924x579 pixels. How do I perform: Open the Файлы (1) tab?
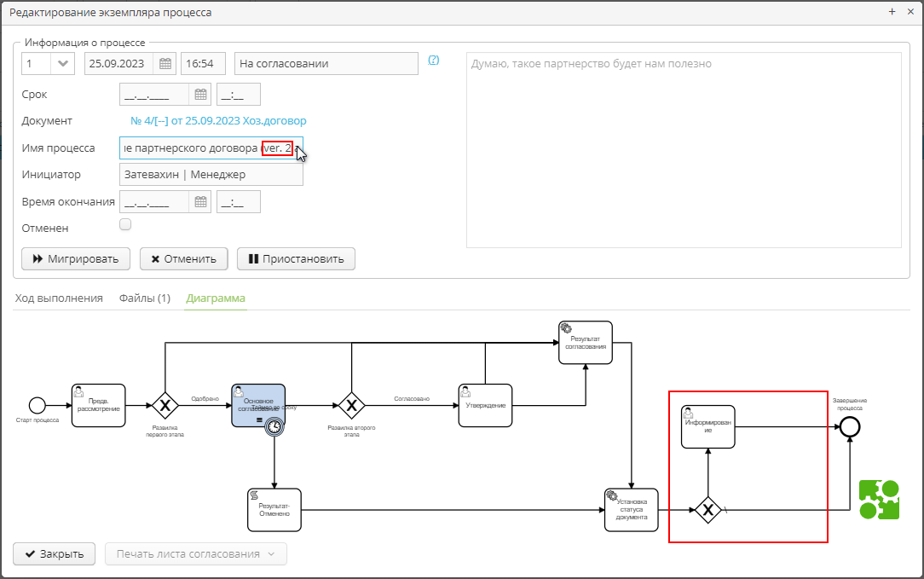pos(145,298)
